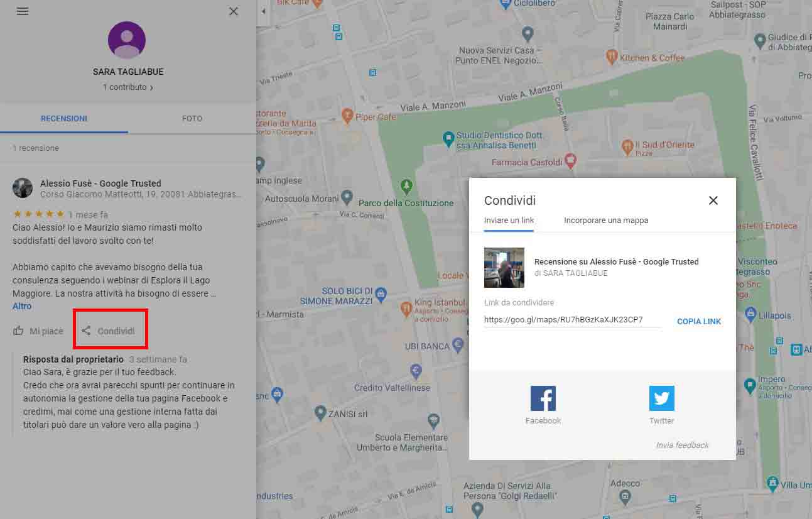Expand the 1 contributo chevron

(x=151, y=88)
